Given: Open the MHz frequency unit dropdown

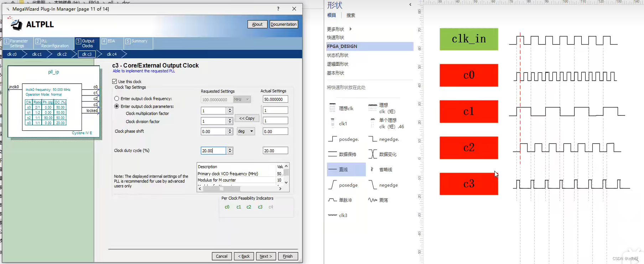Looking at the screenshot, I should (242, 100).
